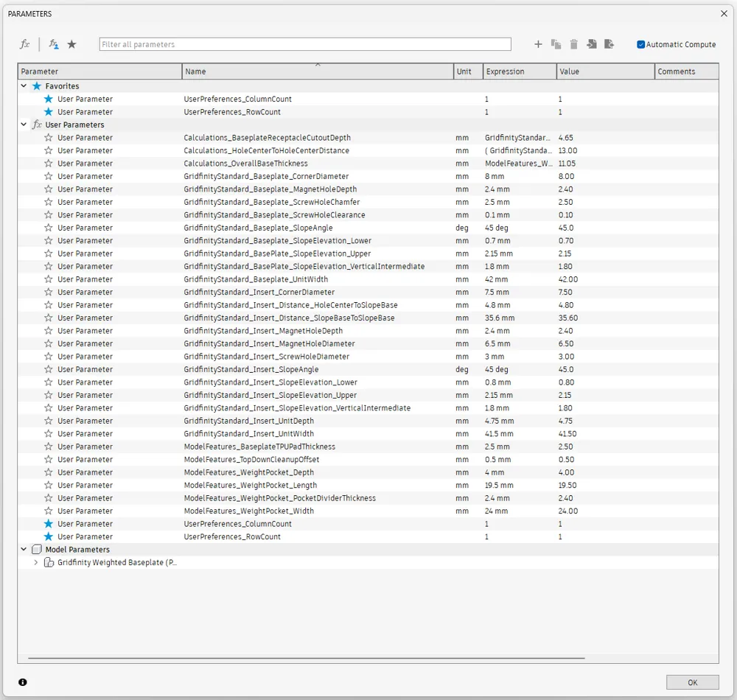The image size is (737, 700).
Task: Click the value 4.65 cell
Action: coord(565,138)
